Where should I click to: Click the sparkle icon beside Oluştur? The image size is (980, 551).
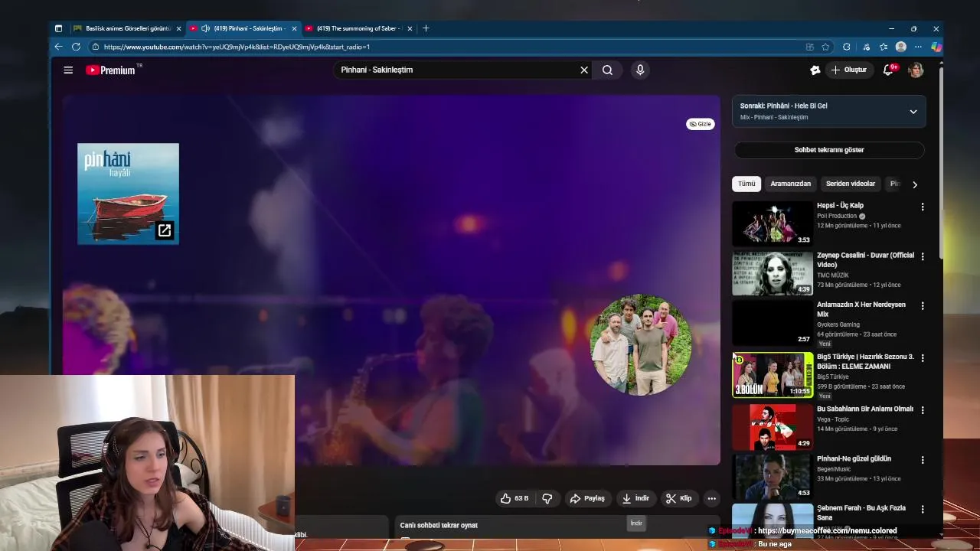tap(815, 70)
